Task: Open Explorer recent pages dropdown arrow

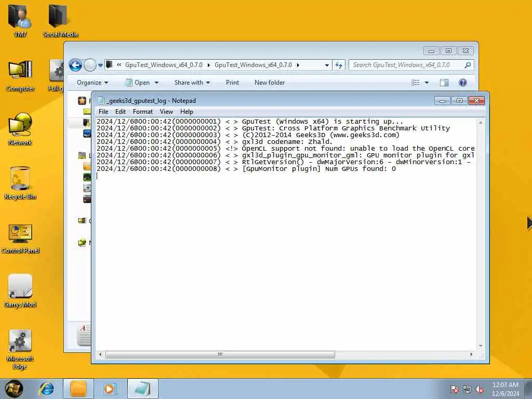Action: (x=100, y=65)
